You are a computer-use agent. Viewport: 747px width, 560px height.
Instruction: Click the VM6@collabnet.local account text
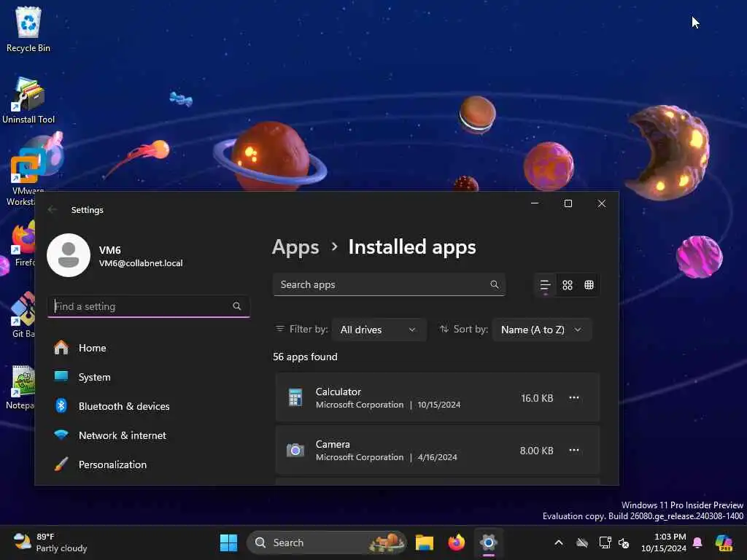point(141,262)
